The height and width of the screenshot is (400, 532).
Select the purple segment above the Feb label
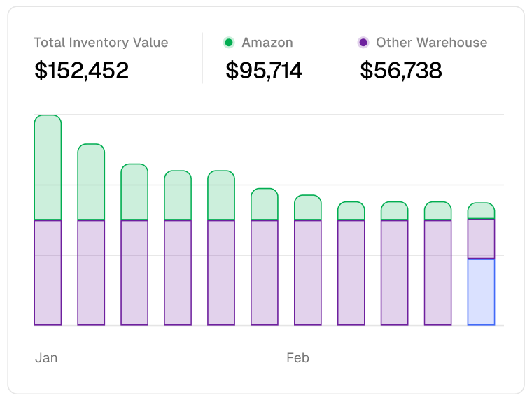tap(308, 273)
